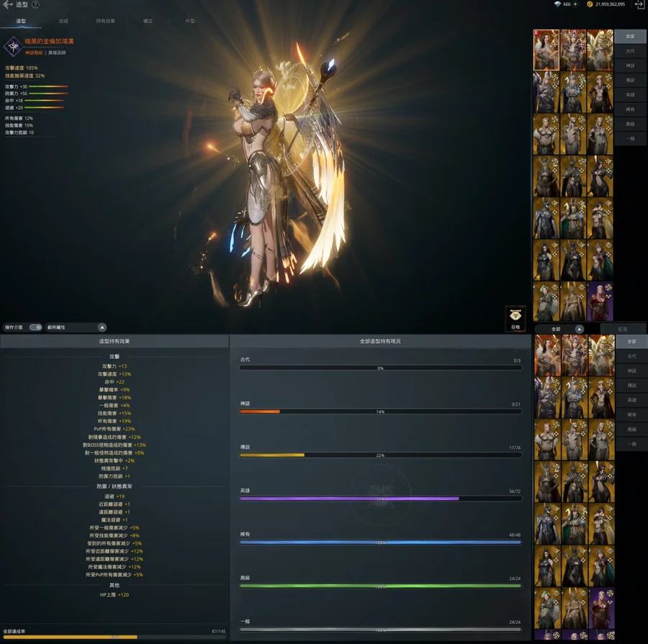Screen dimensions: 648x644
Task: Toggle the 操作介面 switch
Action: point(35,327)
